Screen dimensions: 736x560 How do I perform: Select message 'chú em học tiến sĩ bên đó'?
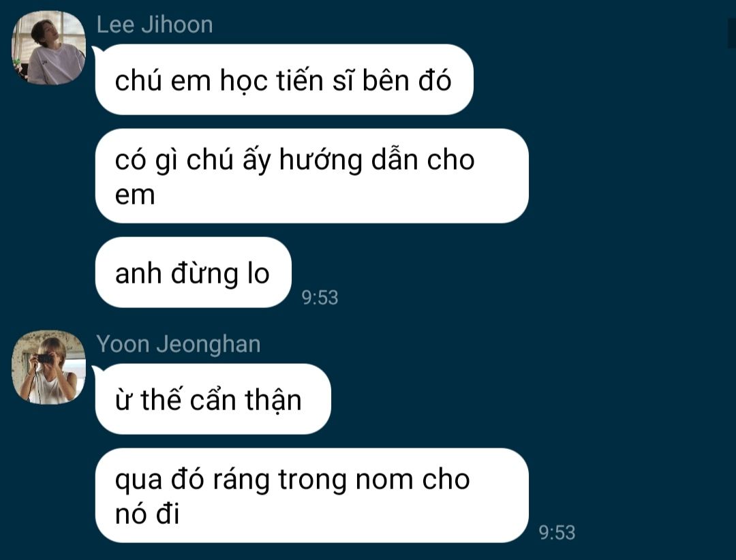[x=284, y=80]
